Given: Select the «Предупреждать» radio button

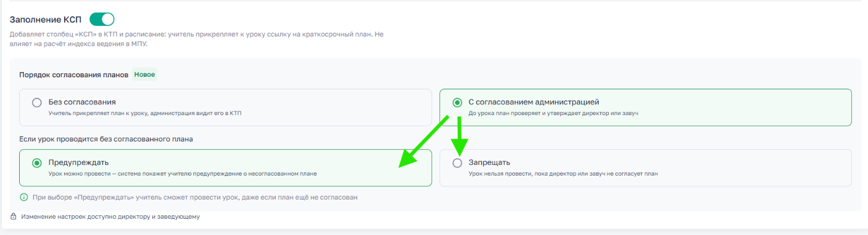Looking at the screenshot, I should pos(37,162).
